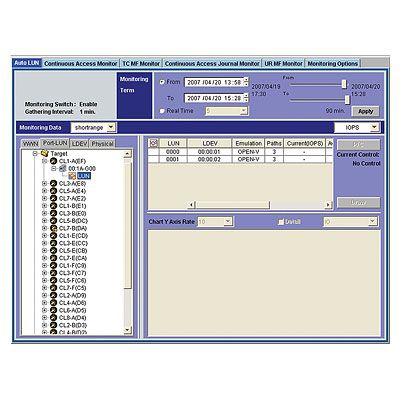Select the Real Time radio button
The width and height of the screenshot is (400, 400).
pyautogui.click(x=162, y=111)
